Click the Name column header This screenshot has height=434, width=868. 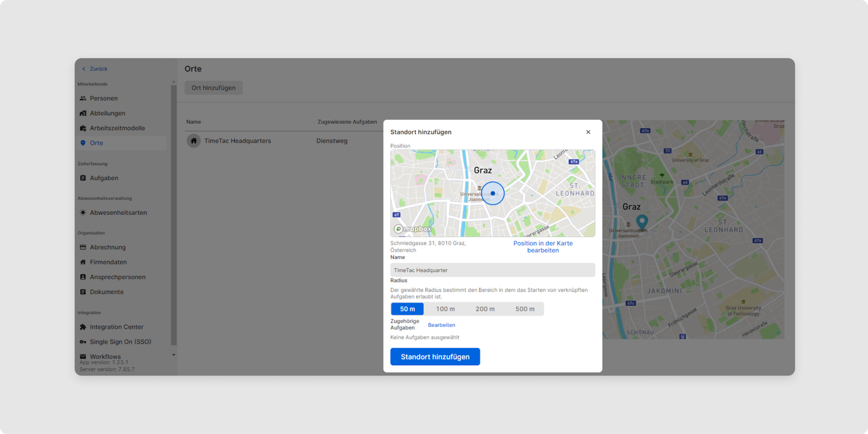[193, 122]
